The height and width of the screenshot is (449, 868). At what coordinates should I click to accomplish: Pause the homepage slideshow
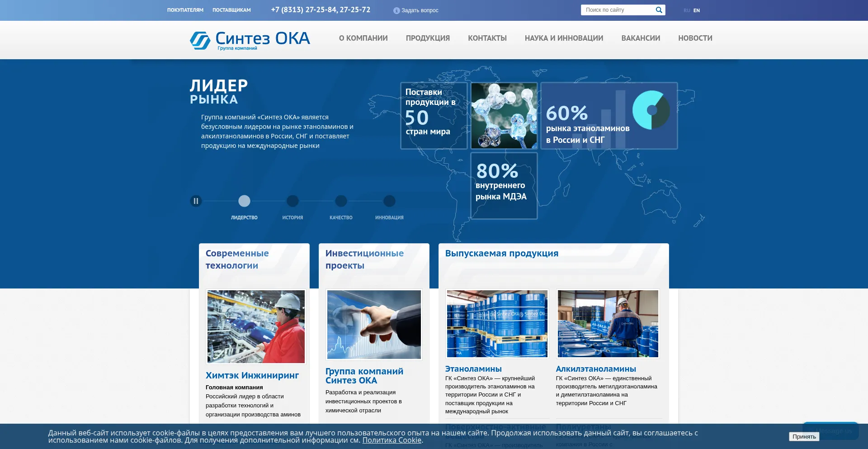click(x=196, y=200)
